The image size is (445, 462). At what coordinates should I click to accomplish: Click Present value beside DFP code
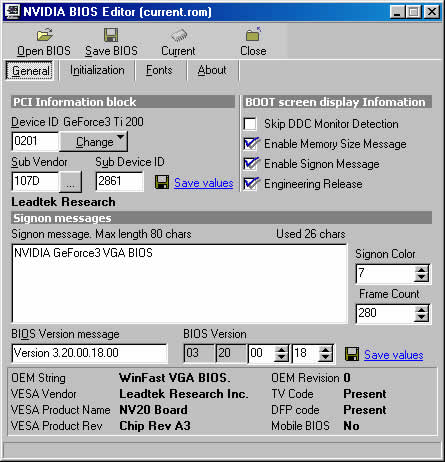pyautogui.click(x=365, y=410)
